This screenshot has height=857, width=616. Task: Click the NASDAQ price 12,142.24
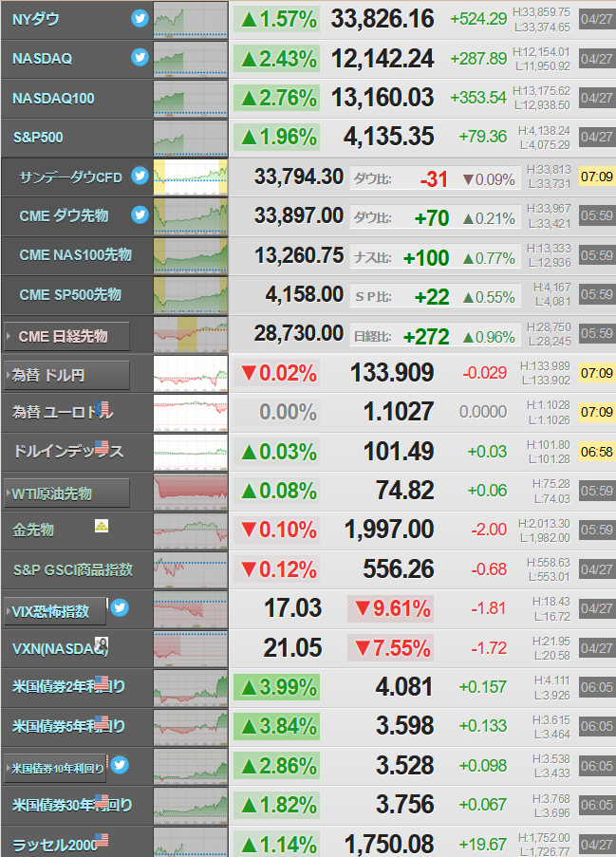pyautogui.click(x=383, y=59)
